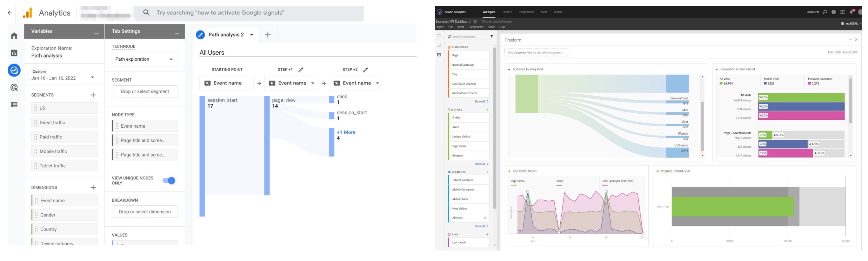
Task: Open the Technique dropdown showing Path exploration
Action: (144, 59)
